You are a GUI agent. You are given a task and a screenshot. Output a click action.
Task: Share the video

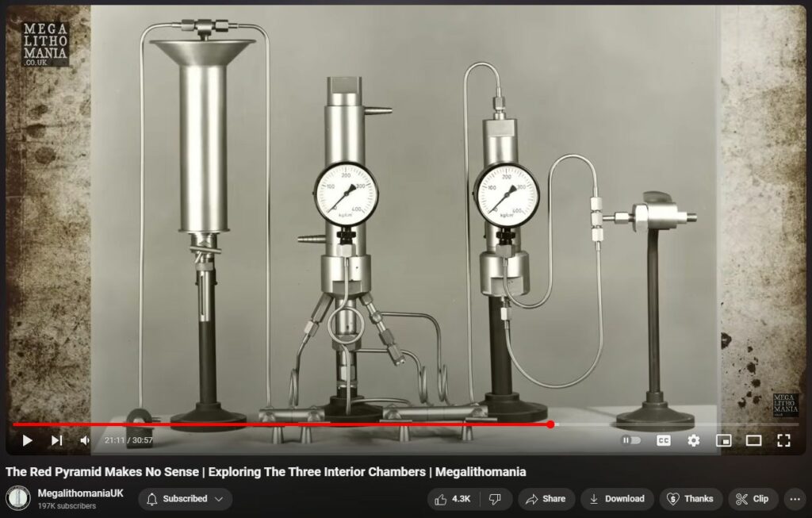(545, 499)
